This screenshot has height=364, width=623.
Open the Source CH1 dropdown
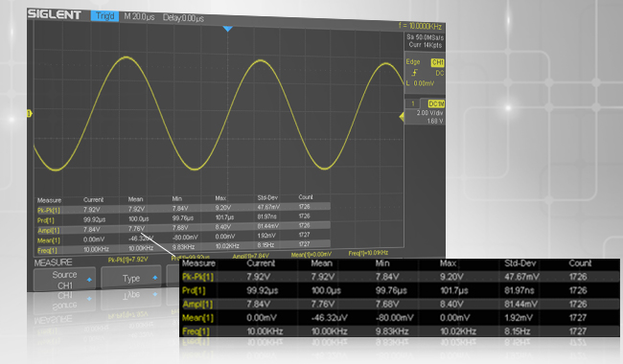point(65,280)
